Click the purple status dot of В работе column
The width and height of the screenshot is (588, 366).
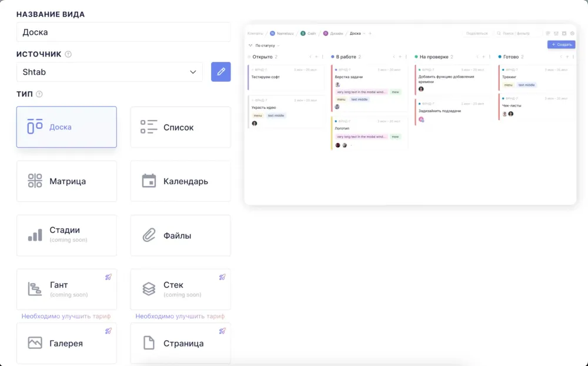(332, 56)
